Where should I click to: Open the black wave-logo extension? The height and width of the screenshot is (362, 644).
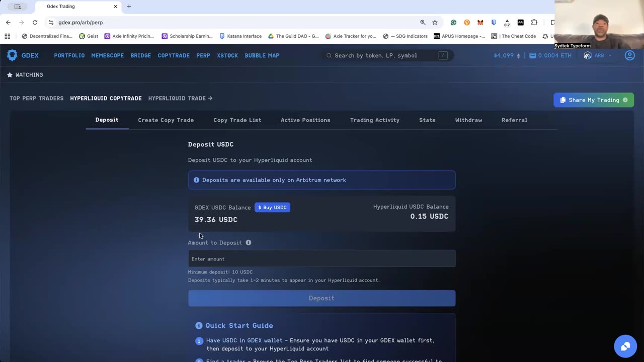click(521, 23)
